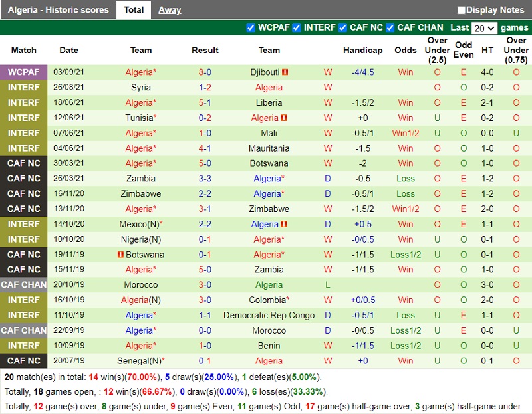Screen dimensions: 532x414
Task: Uncheck the WCPAF filter checkbox
Action: tap(251, 28)
